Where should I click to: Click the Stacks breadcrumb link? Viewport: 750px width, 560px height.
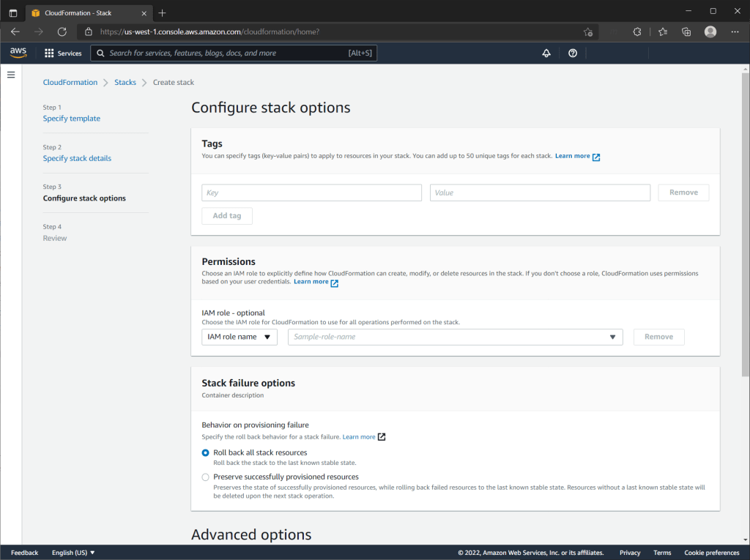click(125, 83)
